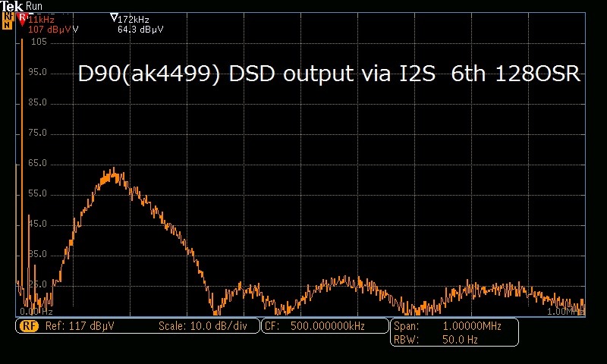Viewport: 607px width, 364px height.
Task: Click the red R reference marker
Action: point(23,19)
